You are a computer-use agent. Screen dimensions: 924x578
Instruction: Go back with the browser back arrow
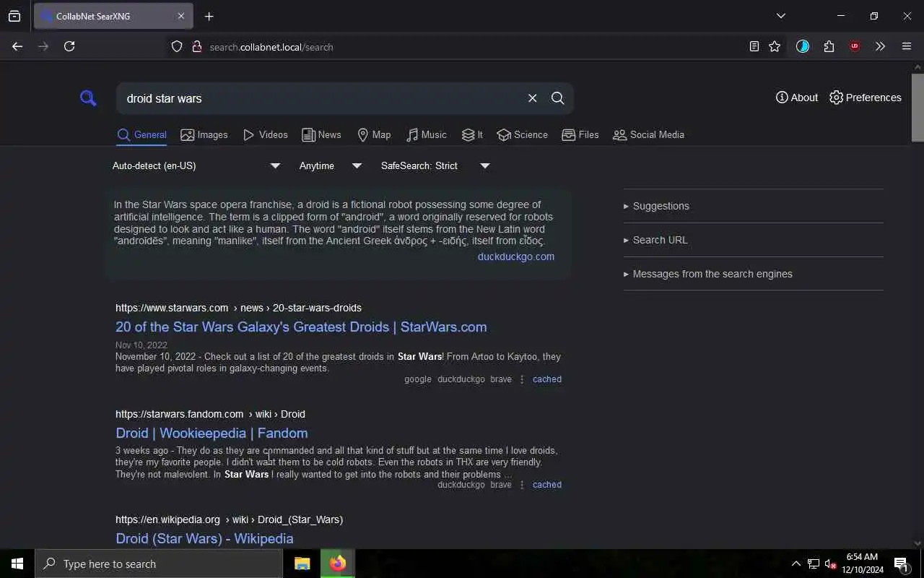point(17,46)
